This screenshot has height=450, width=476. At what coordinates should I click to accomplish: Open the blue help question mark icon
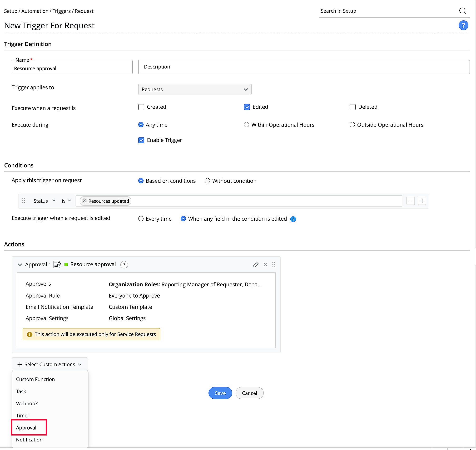pos(463,25)
